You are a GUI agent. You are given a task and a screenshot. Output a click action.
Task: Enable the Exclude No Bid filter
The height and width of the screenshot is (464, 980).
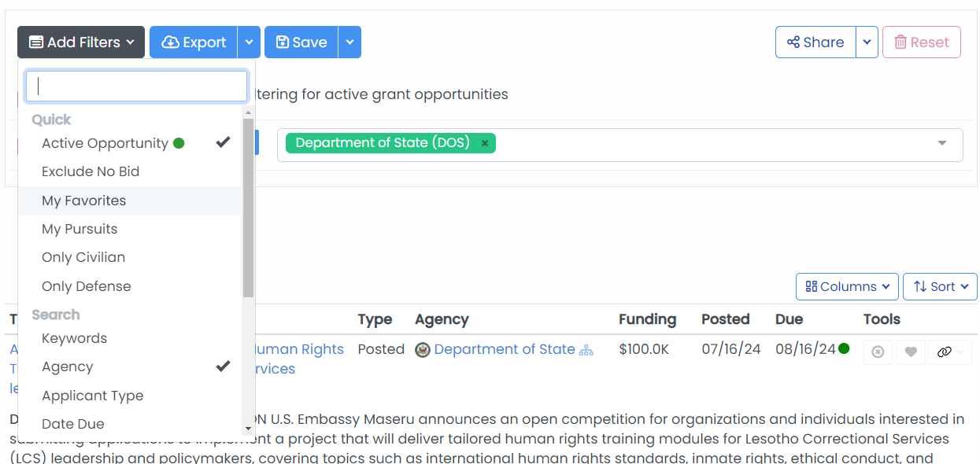point(91,171)
